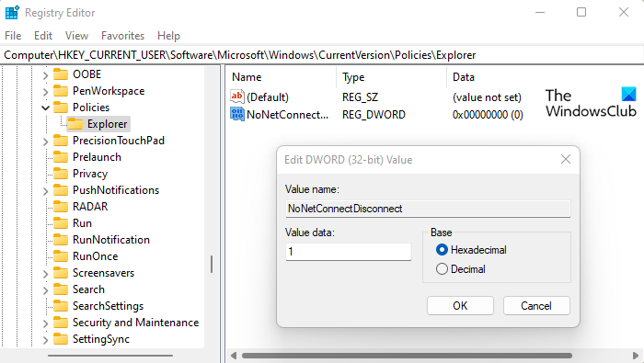
Task: Expand the Search tree node
Action: point(46,290)
